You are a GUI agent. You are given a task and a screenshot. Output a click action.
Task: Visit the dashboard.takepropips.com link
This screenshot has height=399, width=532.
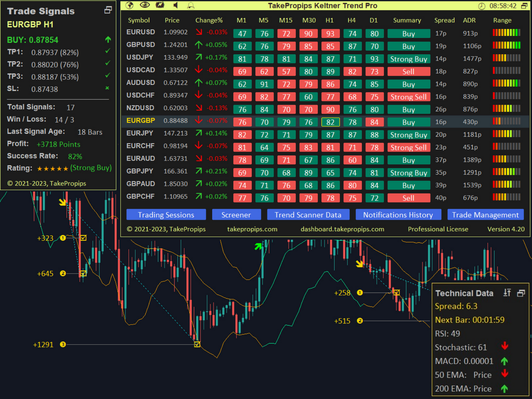pos(342,229)
